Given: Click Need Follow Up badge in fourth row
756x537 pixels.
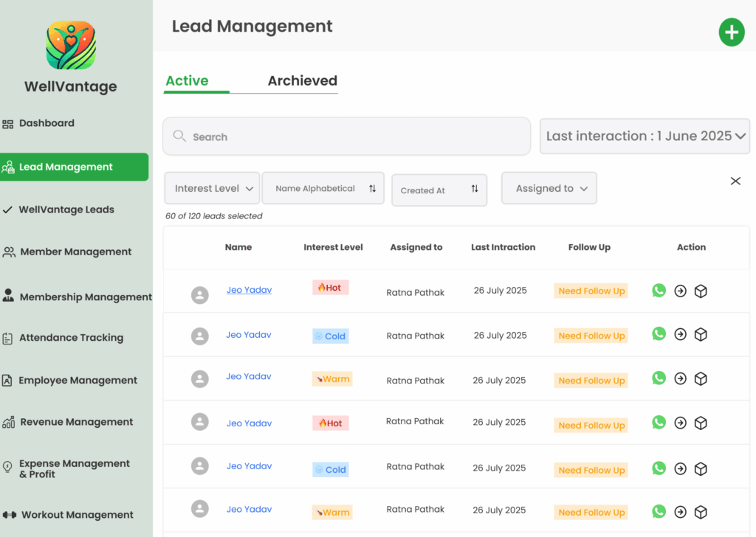Looking at the screenshot, I should [x=591, y=425].
